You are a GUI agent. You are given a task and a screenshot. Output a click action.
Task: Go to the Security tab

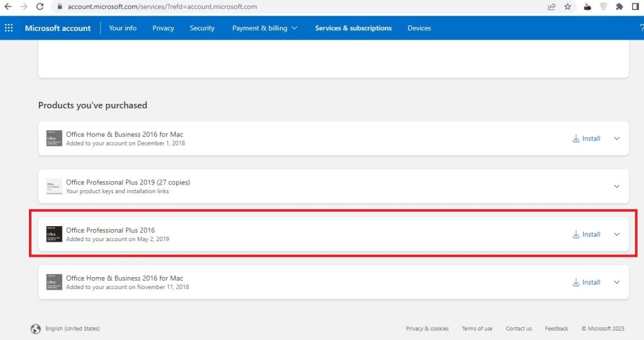[202, 28]
